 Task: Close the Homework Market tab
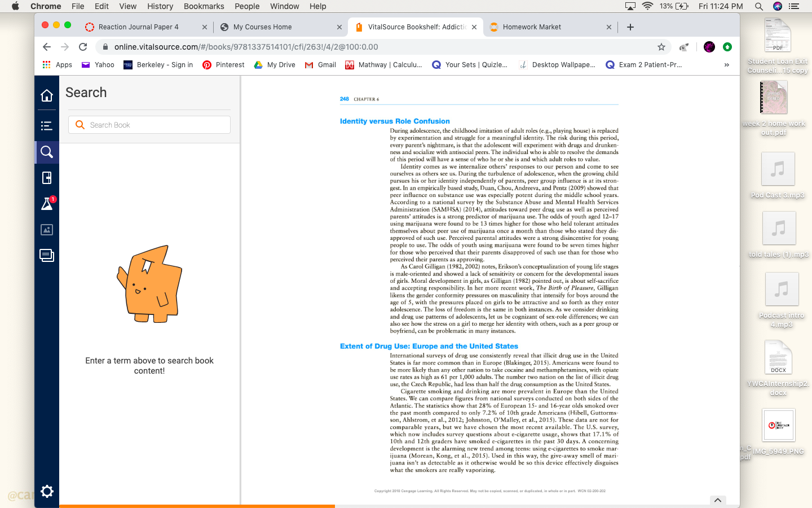click(x=608, y=27)
